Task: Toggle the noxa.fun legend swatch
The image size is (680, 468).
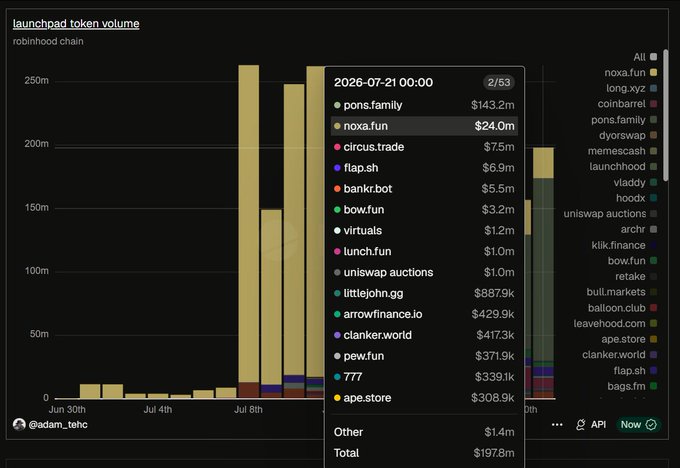Action: pyautogui.click(x=653, y=72)
